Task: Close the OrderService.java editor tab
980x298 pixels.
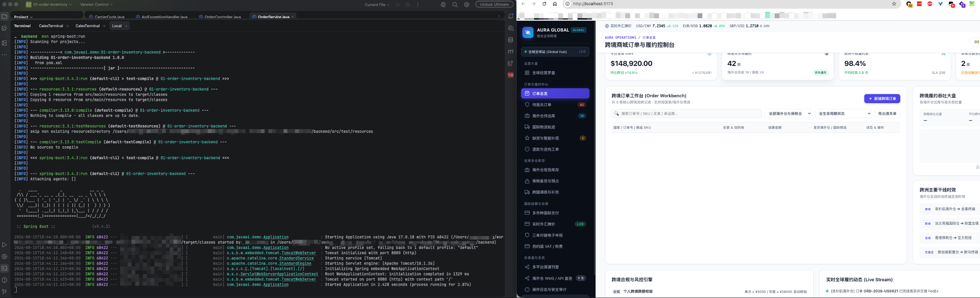Action: pos(293,17)
